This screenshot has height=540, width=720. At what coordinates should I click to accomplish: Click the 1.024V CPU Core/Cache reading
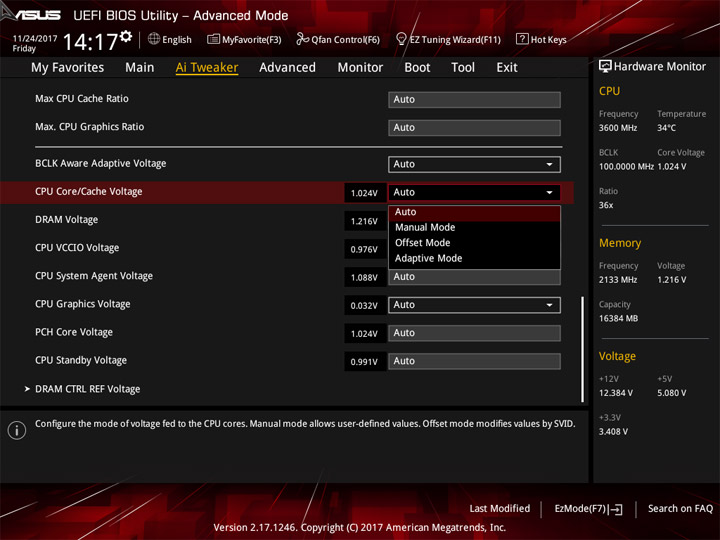[364, 193]
